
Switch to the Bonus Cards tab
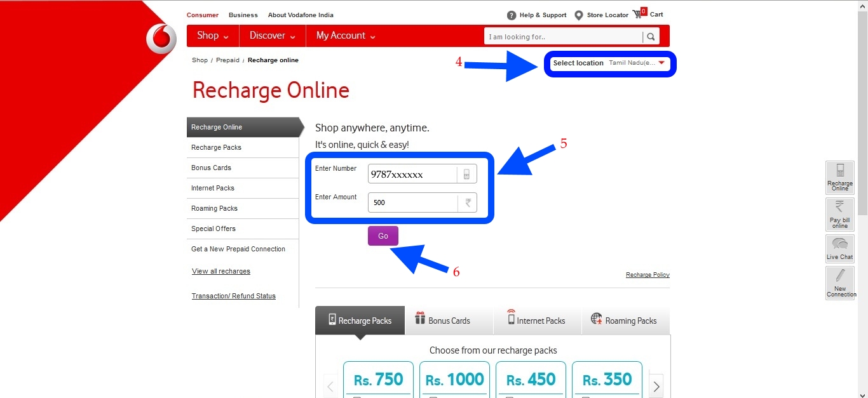[449, 321]
